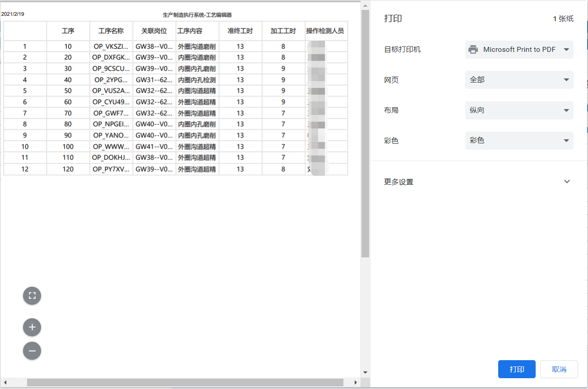Click the 1 张纸 sheet count
Image resolution: width=588 pixels, height=389 pixels.
pyautogui.click(x=563, y=19)
